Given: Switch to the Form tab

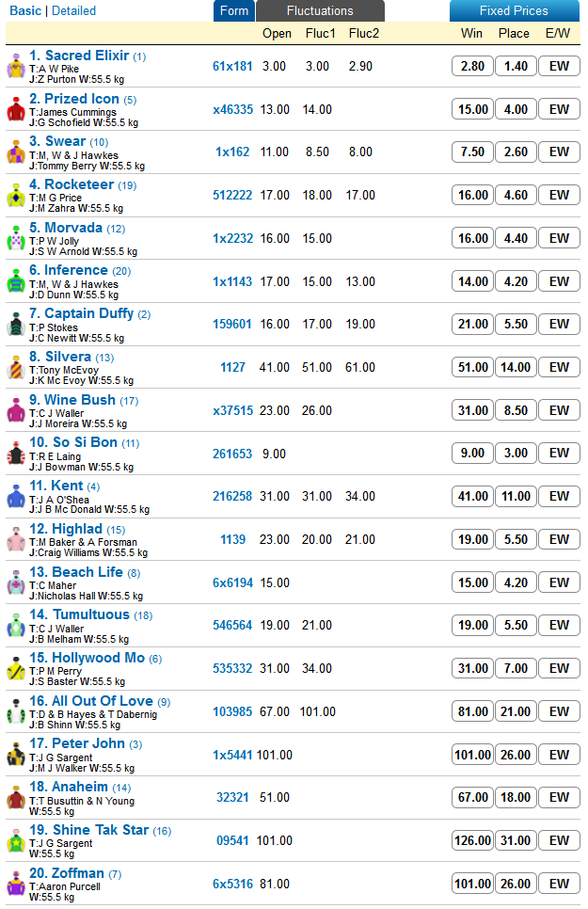Looking at the screenshot, I should 234,11.
